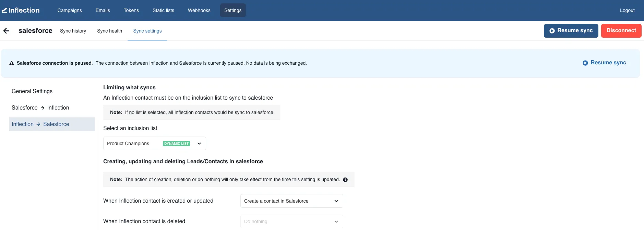Click the DYNAMIC LIST badge
The width and height of the screenshot is (644, 230).
click(176, 144)
